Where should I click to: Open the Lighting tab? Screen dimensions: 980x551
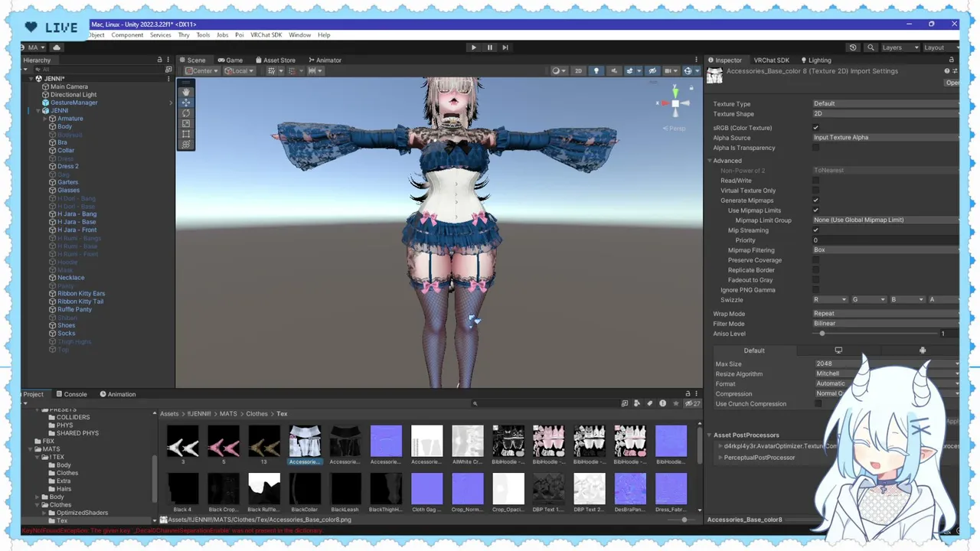coord(815,60)
